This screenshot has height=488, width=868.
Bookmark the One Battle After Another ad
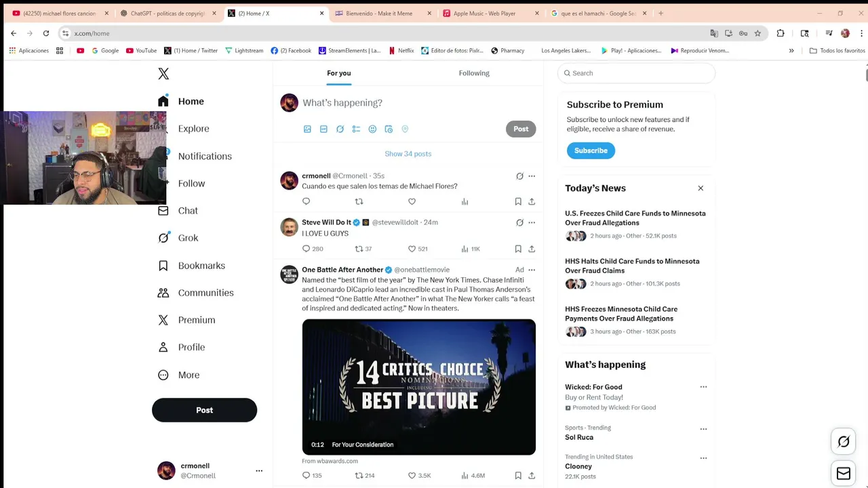(x=518, y=475)
